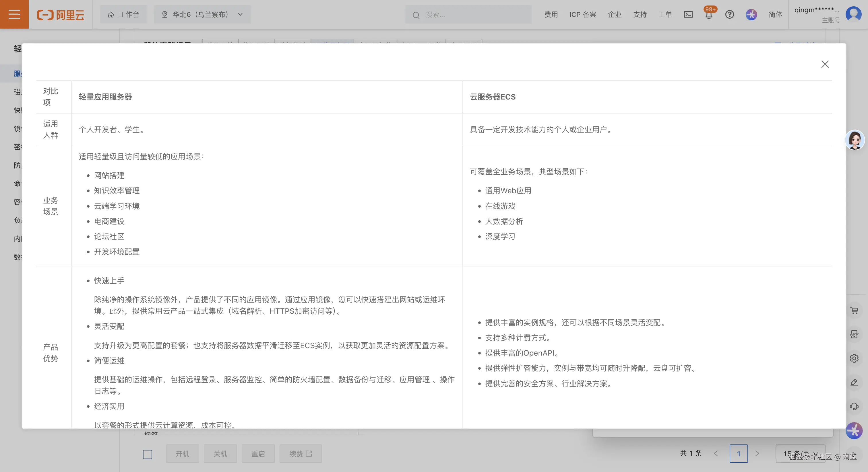The image size is (868, 472).
Task: Open the AI assistant icon in header
Action: (x=751, y=14)
